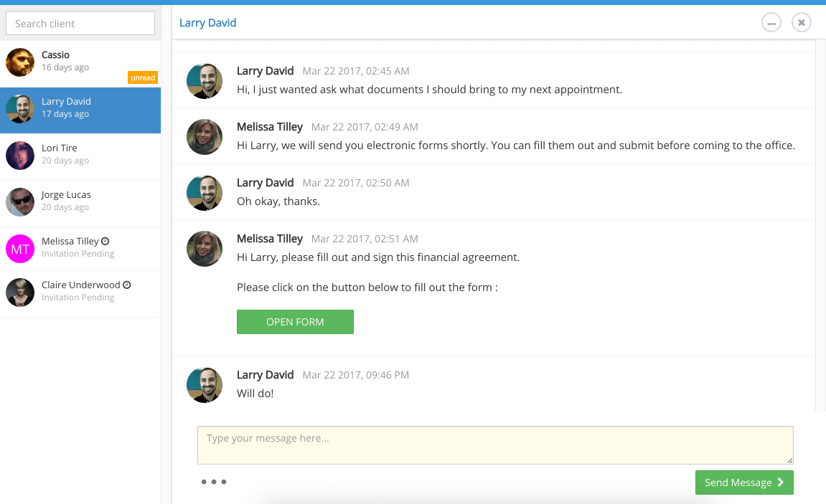Click Cassio's avatar in client list
This screenshot has height=504, width=826.
pyautogui.click(x=20, y=62)
